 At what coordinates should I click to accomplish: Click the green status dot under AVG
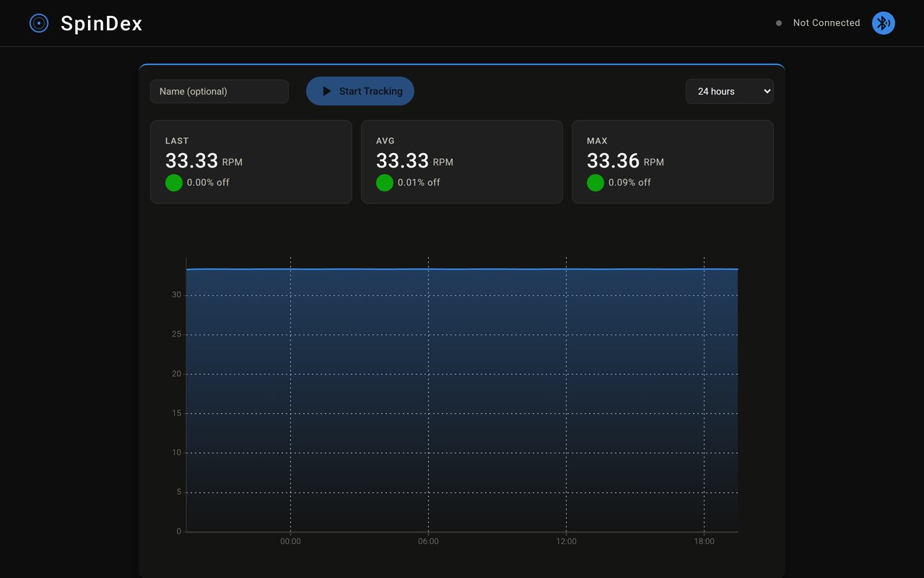click(x=385, y=183)
